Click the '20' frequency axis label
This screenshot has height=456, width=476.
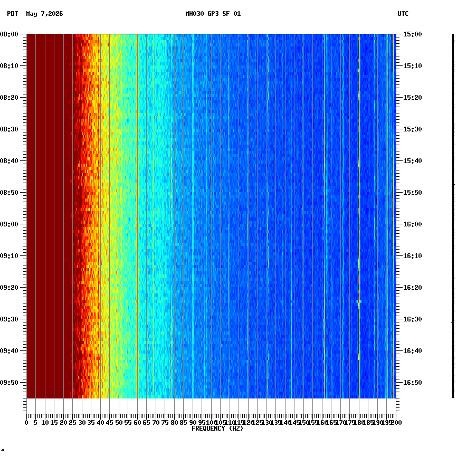click(63, 423)
